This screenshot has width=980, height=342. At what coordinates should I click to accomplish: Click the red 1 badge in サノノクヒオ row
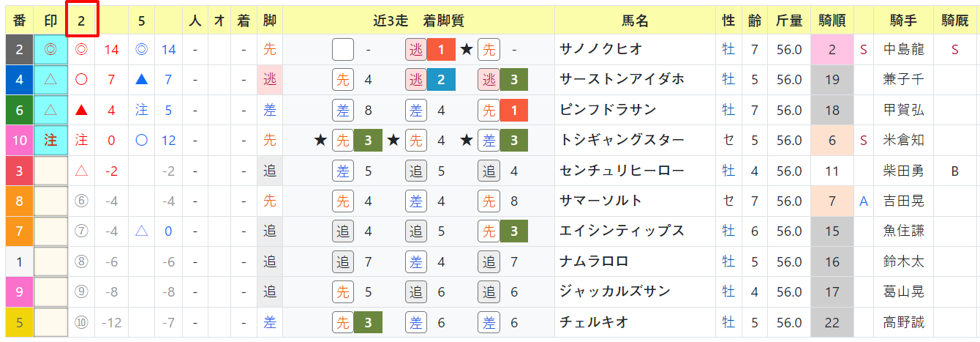[x=441, y=50]
